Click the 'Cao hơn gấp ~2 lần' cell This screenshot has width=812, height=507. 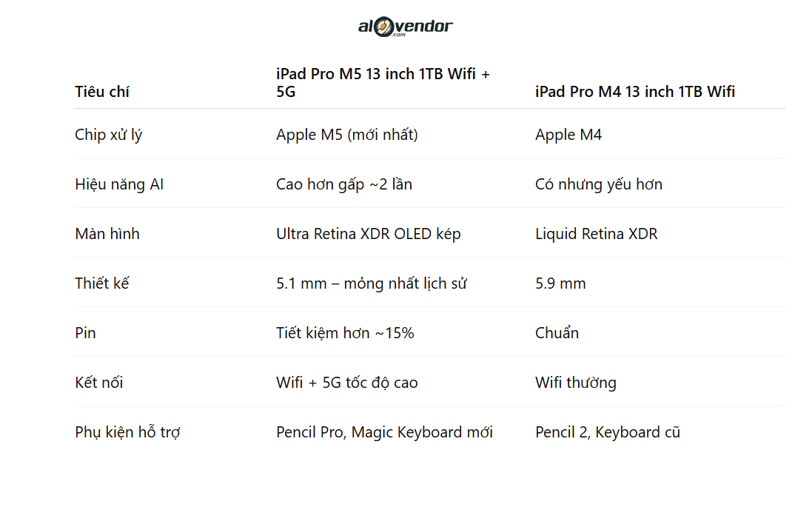[343, 184]
